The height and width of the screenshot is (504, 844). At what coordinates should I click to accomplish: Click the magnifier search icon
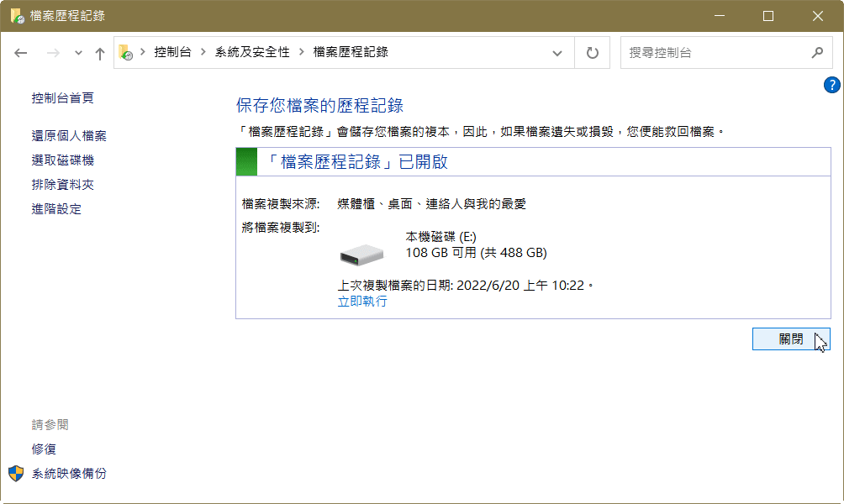point(817,52)
